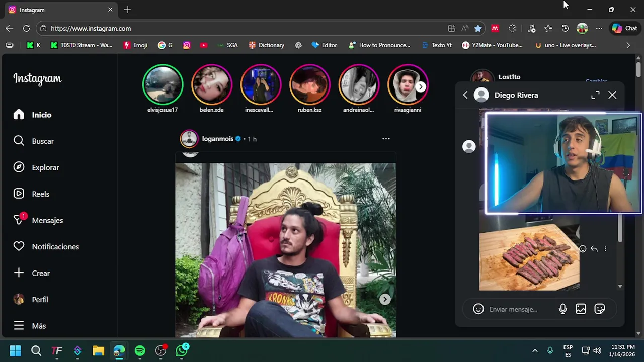The image size is (644, 362).
Task: Advance stories carousel with right arrow
Action: [421, 86]
